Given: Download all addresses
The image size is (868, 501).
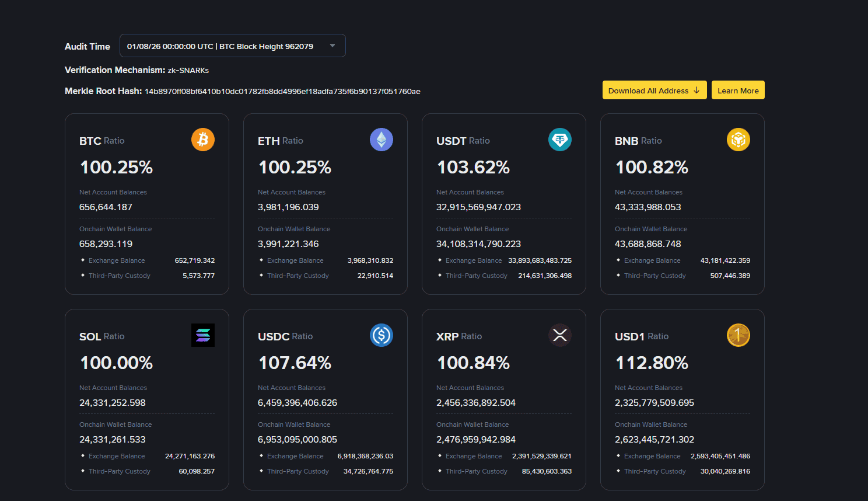Looking at the screenshot, I should coord(654,90).
